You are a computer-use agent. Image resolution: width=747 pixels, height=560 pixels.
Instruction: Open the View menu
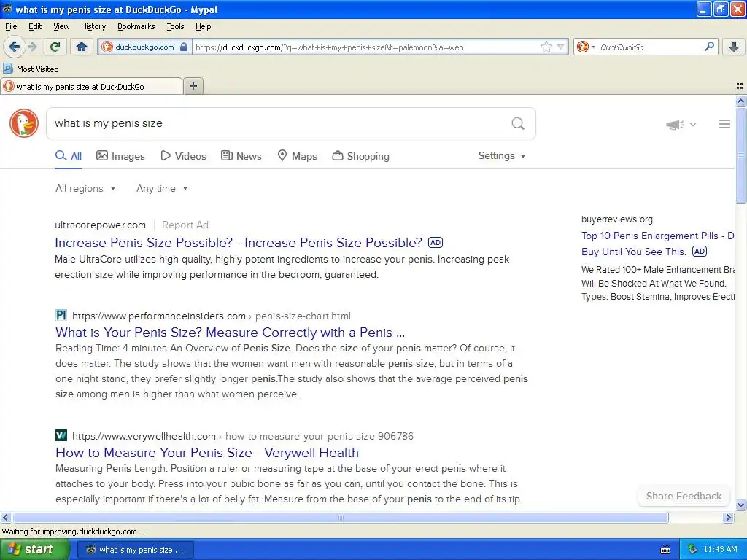click(61, 26)
